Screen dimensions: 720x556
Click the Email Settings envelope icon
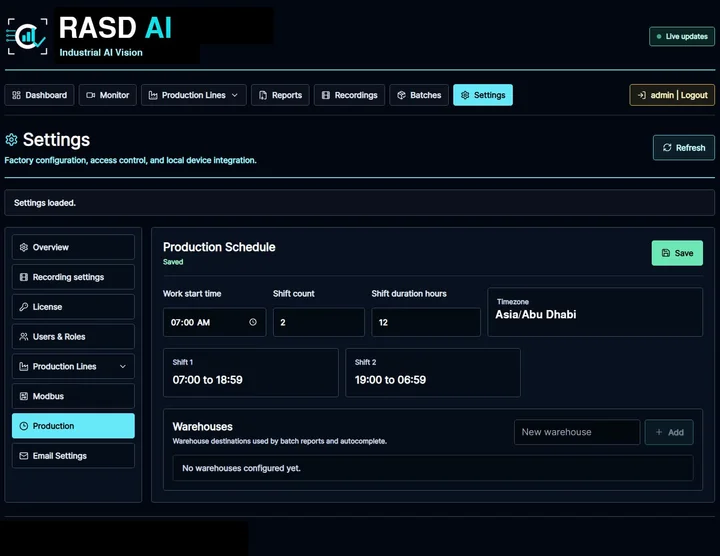[24, 456]
